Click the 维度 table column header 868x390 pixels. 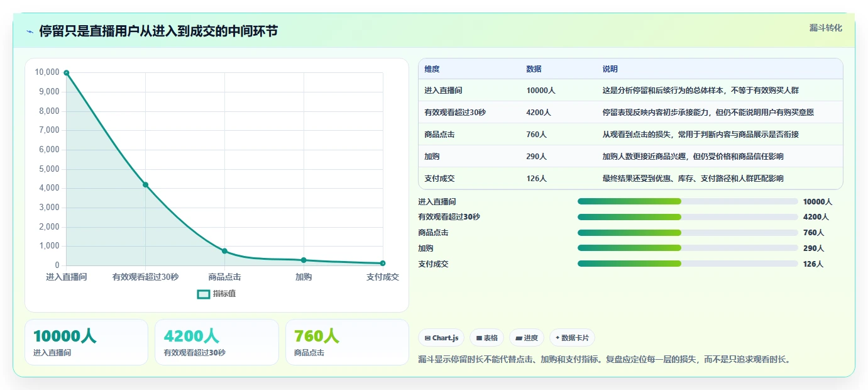(x=432, y=69)
